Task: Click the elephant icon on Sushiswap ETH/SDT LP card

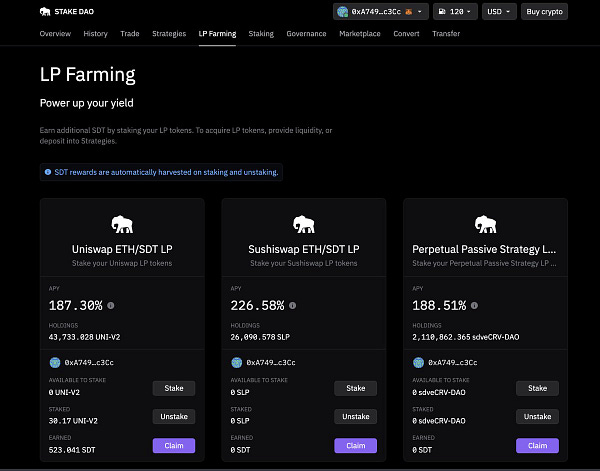Action: pos(304,224)
